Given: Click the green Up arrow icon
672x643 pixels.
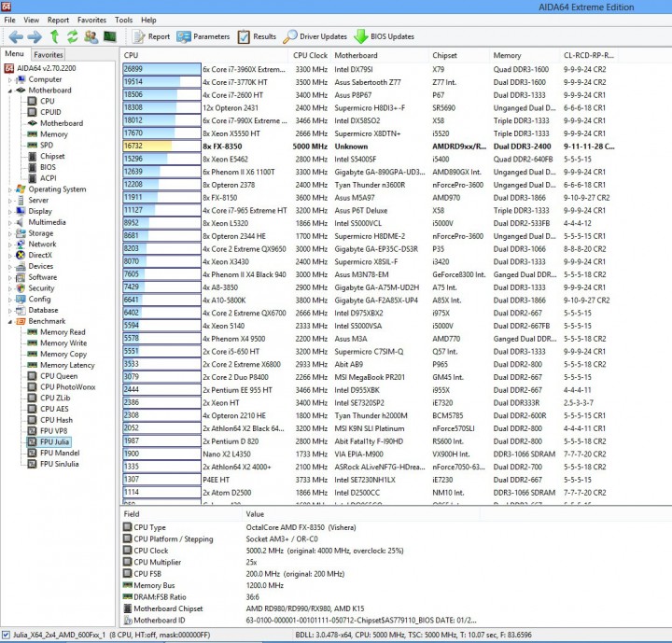Looking at the screenshot, I should 54,37.
